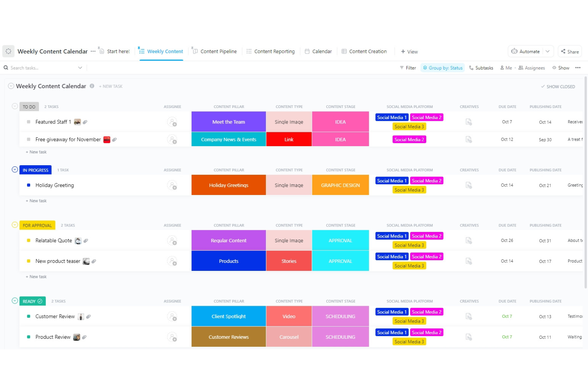Click the red Link content type cell
The width and height of the screenshot is (588, 392).
[289, 139]
